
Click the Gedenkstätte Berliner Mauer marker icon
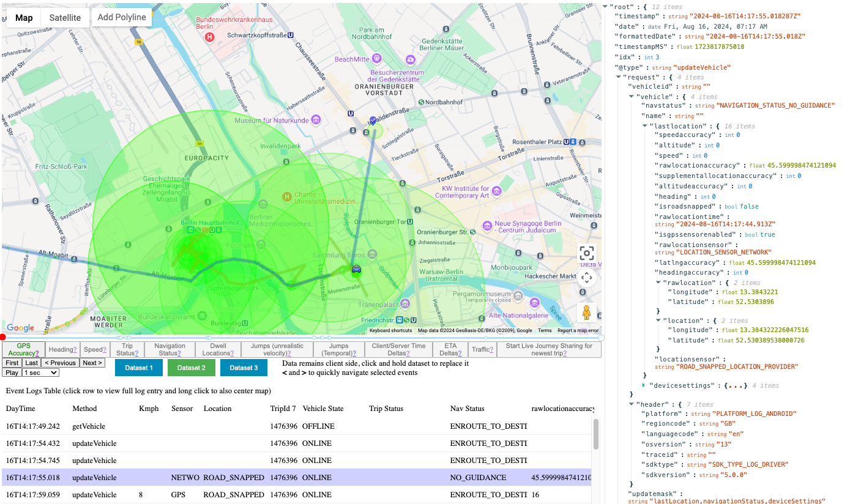411,59
